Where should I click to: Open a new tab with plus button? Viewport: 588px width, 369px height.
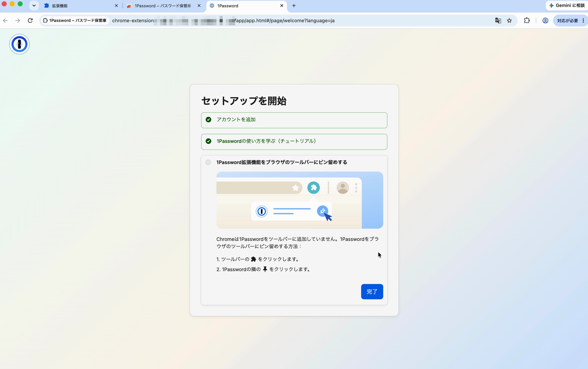(294, 6)
